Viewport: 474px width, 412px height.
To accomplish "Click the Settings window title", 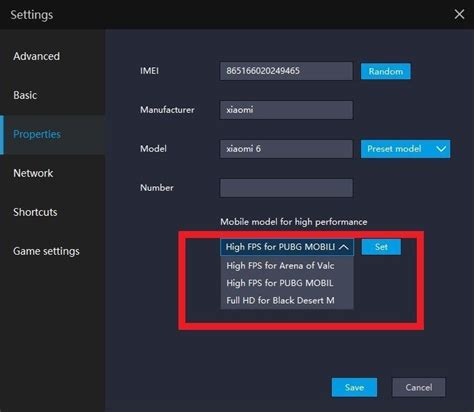I will click(32, 15).
